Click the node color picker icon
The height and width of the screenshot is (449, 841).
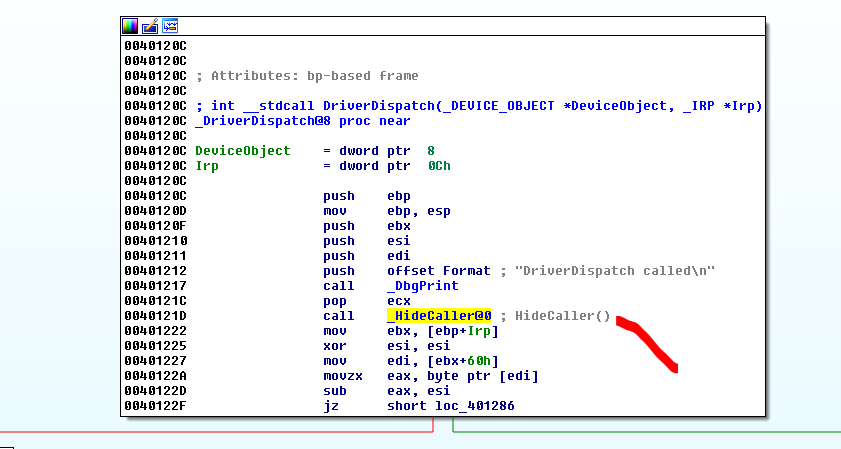(x=131, y=25)
